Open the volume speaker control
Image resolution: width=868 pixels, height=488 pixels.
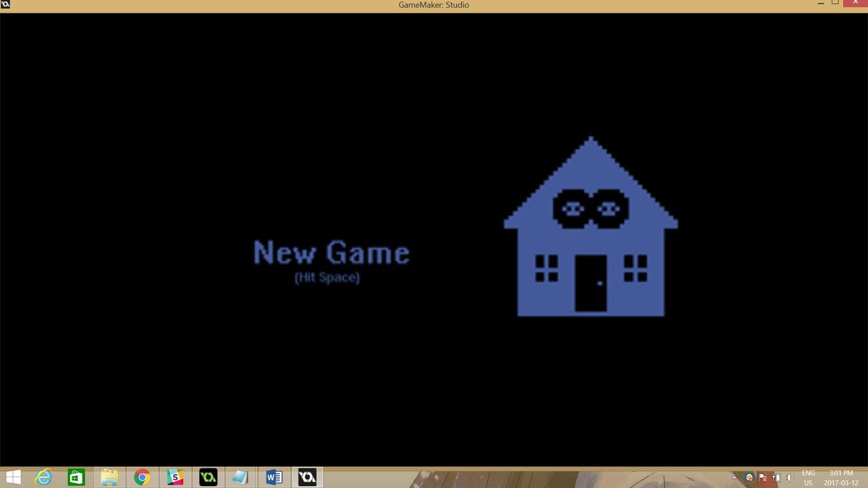(x=790, y=478)
